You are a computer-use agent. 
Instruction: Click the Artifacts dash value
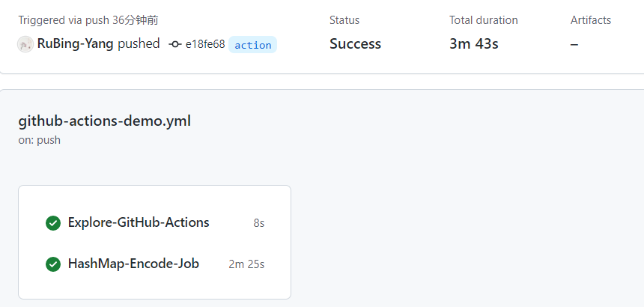(574, 44)
